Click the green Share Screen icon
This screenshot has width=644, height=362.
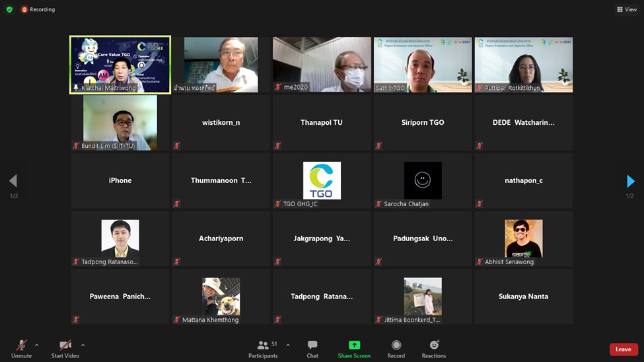[x=354, y=345]
